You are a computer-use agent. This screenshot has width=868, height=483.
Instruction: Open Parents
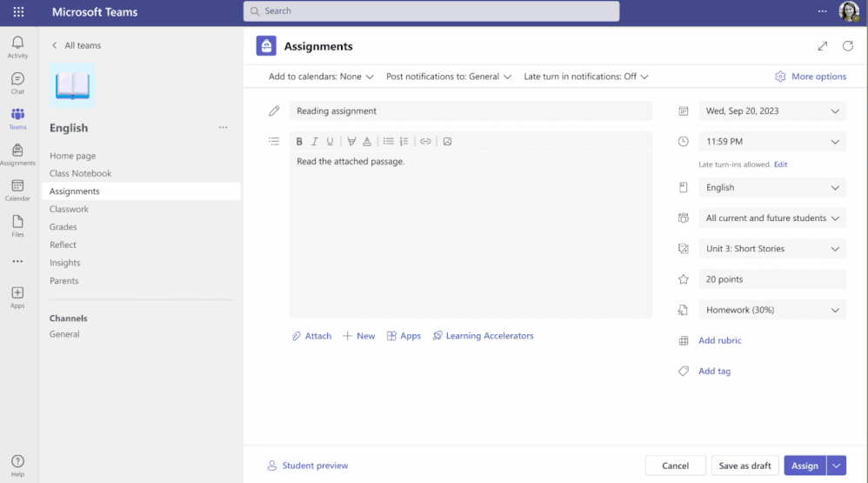tap(63, 280)
